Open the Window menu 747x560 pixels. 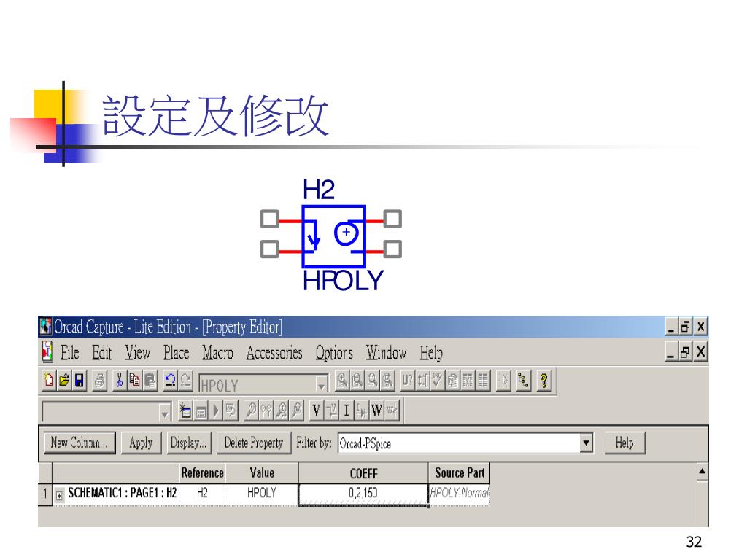tap(386, 353)
